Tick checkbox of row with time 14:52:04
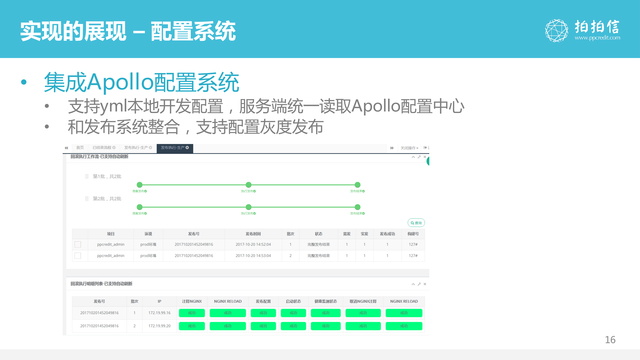The height and width of the screenshot is (360, 640). [78, 244]
